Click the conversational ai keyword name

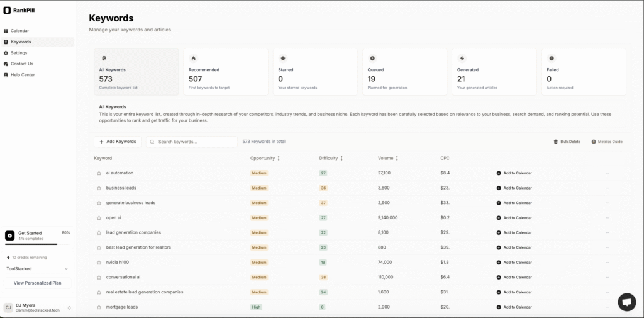123,277
